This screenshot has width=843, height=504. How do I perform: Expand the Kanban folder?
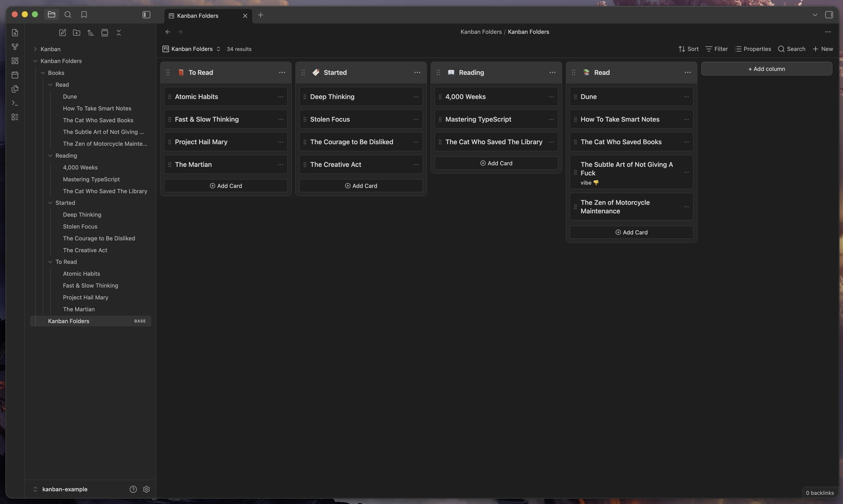[x=51, y=49]
